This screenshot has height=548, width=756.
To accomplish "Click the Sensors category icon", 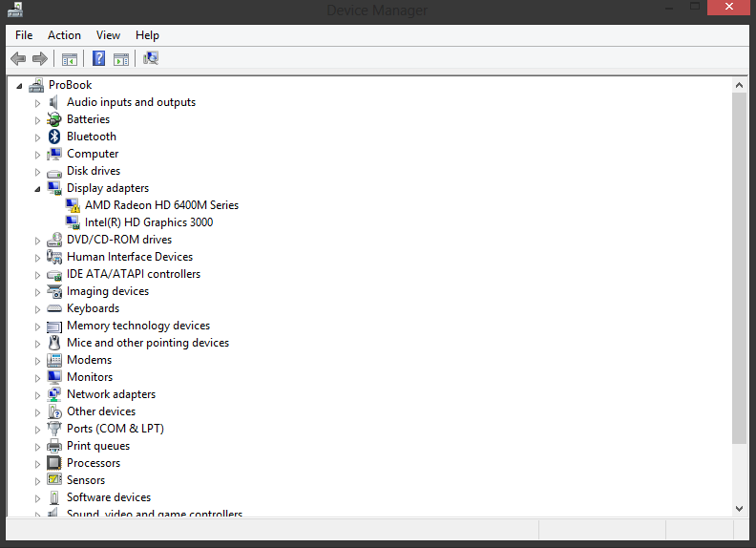I will (x=54, y=480).
